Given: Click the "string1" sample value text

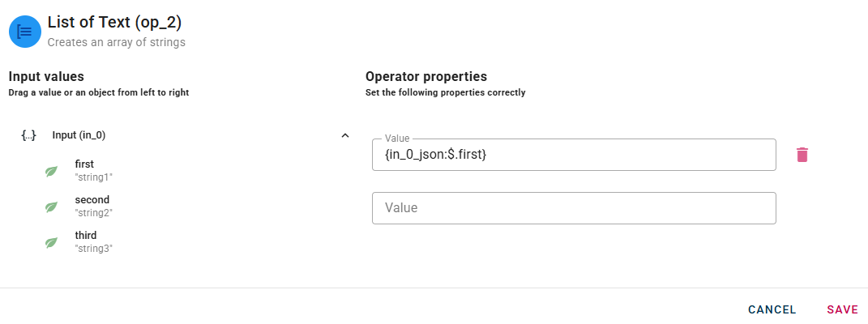Looking at the screenshot, I should 93,177.
